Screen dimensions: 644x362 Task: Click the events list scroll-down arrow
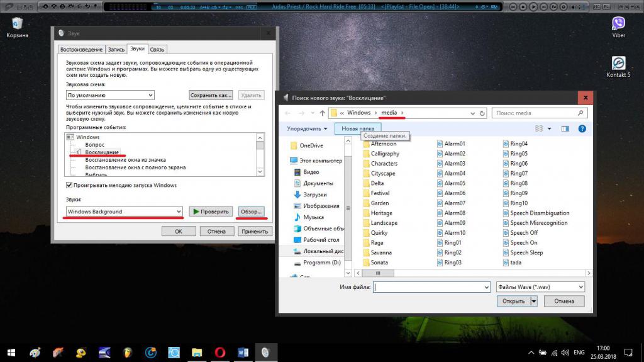pyautogui.click(x=260, y=171)
